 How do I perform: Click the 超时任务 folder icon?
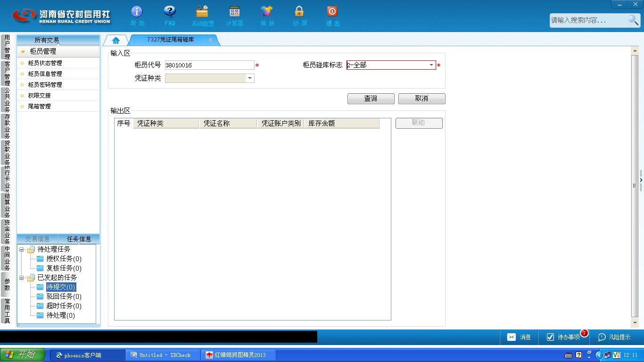[40, 306]
